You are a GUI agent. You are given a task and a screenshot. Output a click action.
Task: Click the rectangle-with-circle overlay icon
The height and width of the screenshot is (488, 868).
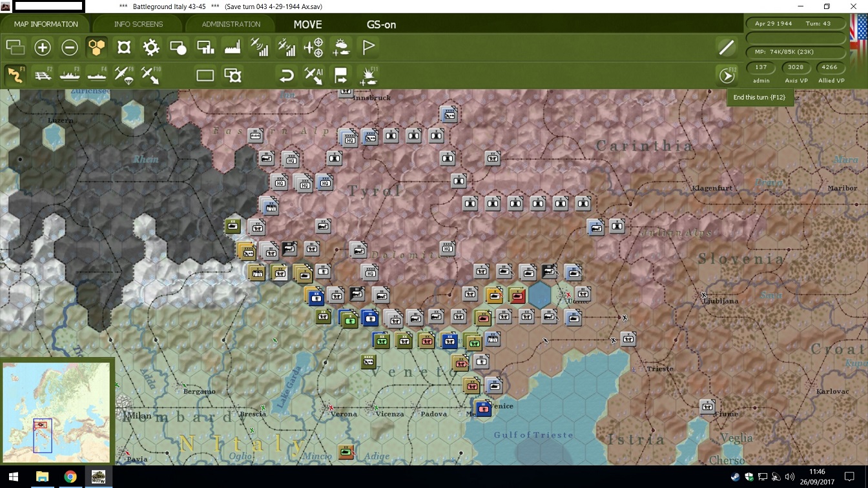(178, 47)
